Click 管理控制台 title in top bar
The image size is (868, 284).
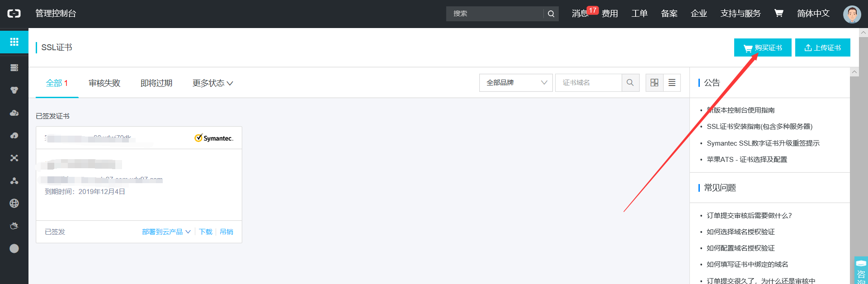56,14
